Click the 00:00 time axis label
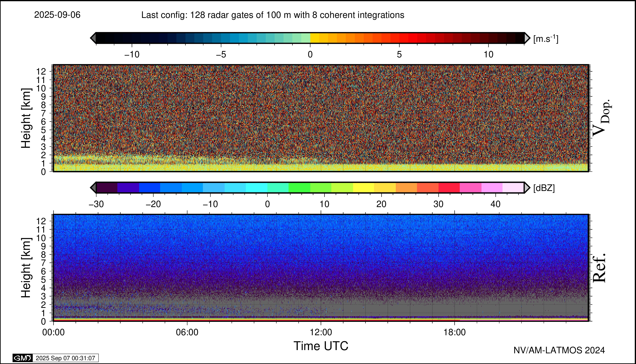Image resolution: width=636 pixels, height=364 pixels. pos(54,332)
